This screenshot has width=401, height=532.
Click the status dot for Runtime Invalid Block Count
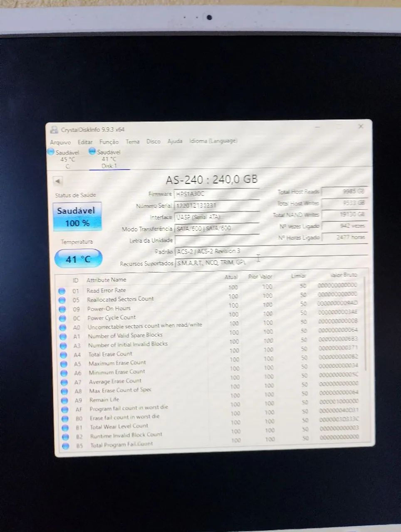pyautogui.click(x=65, y=437)
